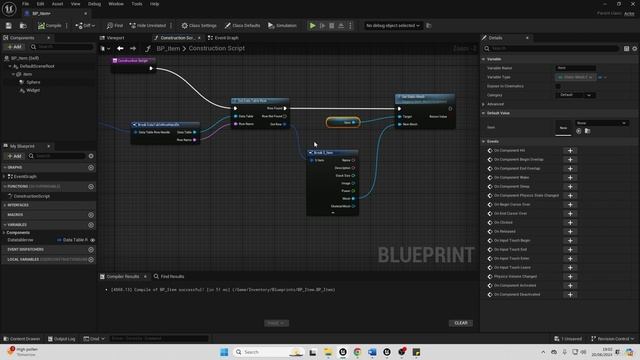This screenshot has width=640, height=360.
Task: Open Class Settings
Action: tap(199, 26)
